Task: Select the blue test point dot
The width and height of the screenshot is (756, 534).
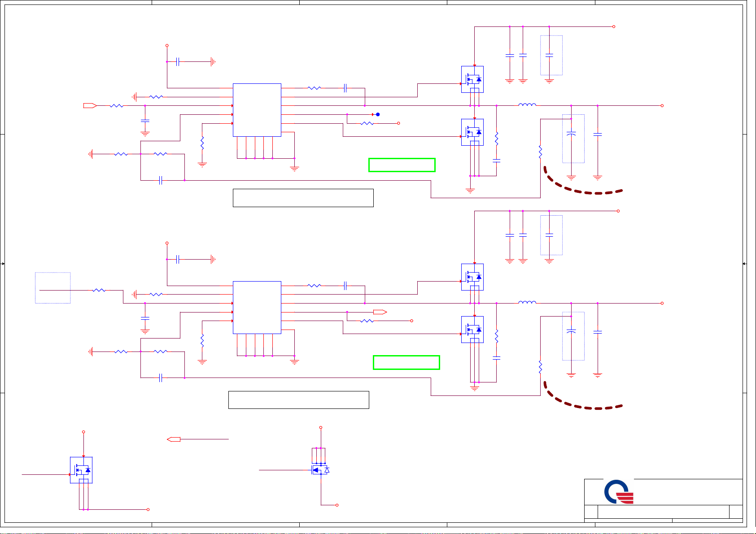Action: click(378, 114)
